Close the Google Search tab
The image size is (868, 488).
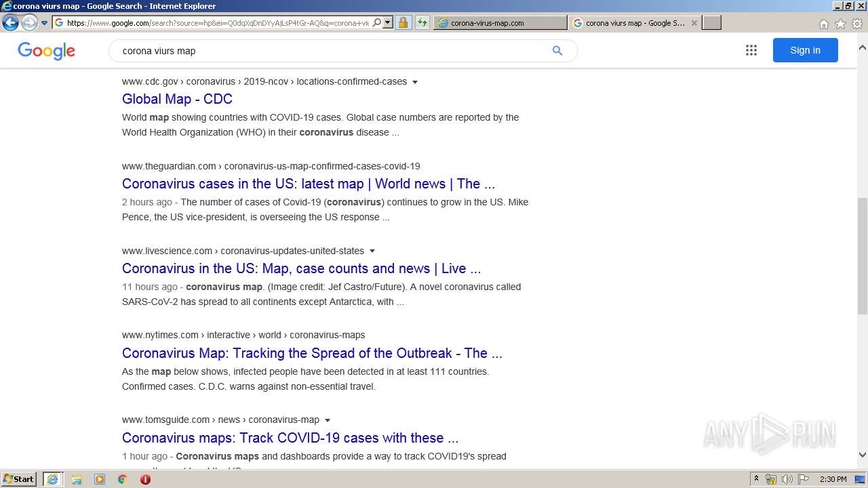694,22
